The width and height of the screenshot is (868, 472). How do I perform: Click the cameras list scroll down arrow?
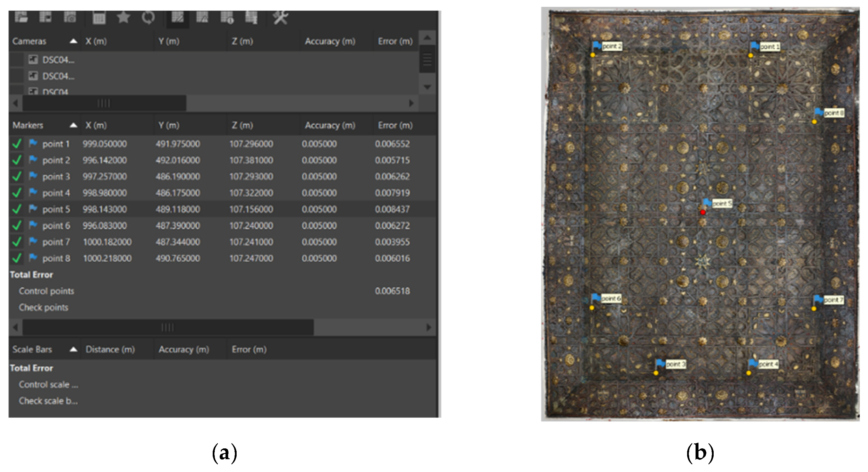coord(427,87)
